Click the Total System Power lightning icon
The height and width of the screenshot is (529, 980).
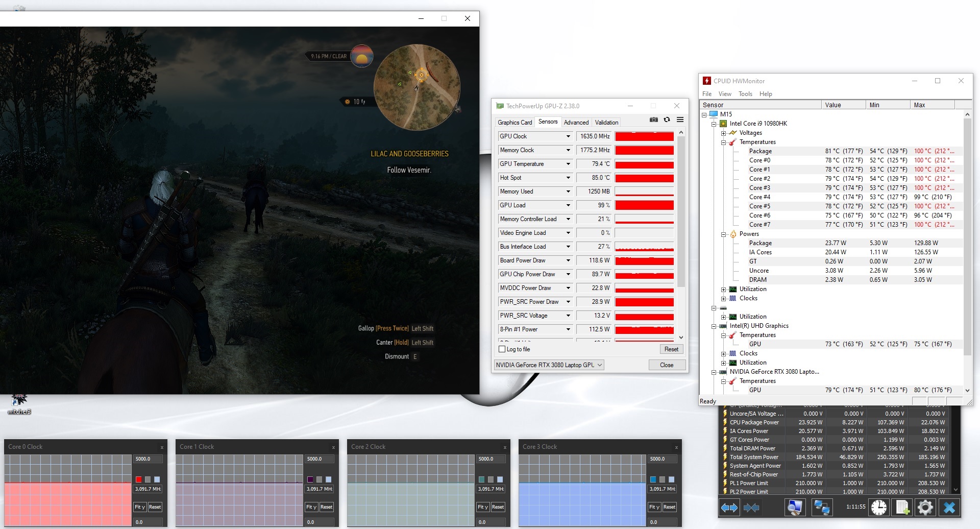pos(724,457)
